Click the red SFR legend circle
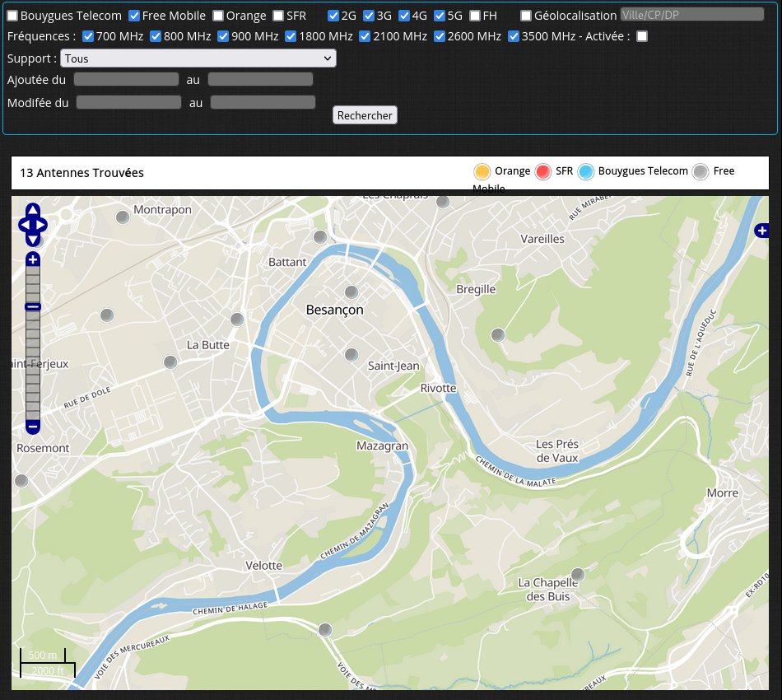Screen dimensions: 782x700 [x=543, y=171]
